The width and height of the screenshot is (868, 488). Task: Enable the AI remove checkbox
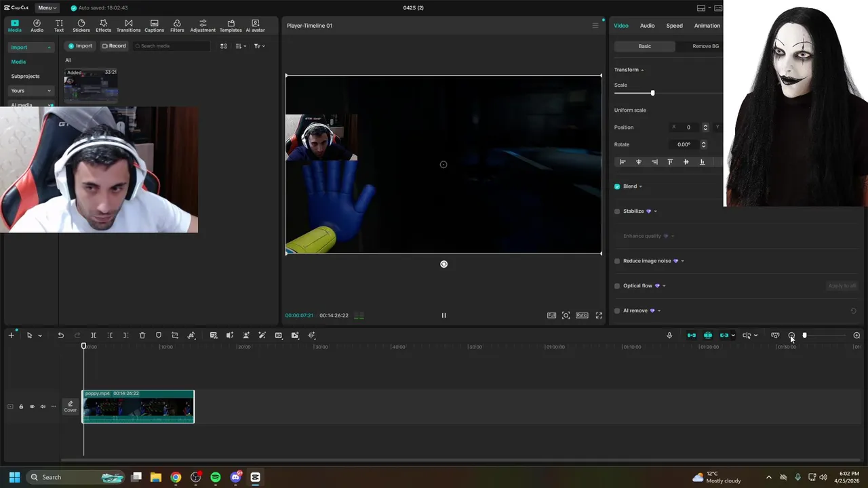[617, 310]
